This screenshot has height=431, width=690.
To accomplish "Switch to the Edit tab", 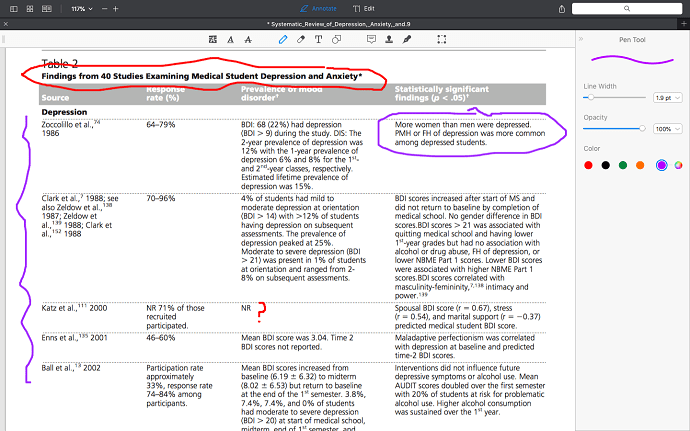I will (364, 9).
